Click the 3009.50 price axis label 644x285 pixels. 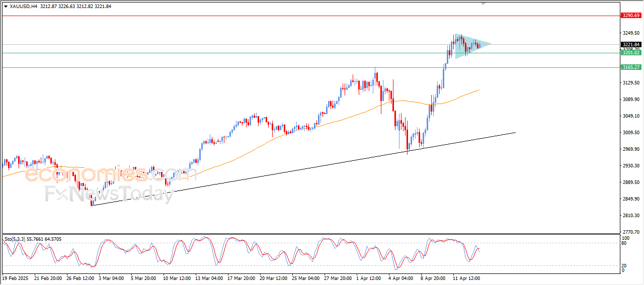pos(630,132)
